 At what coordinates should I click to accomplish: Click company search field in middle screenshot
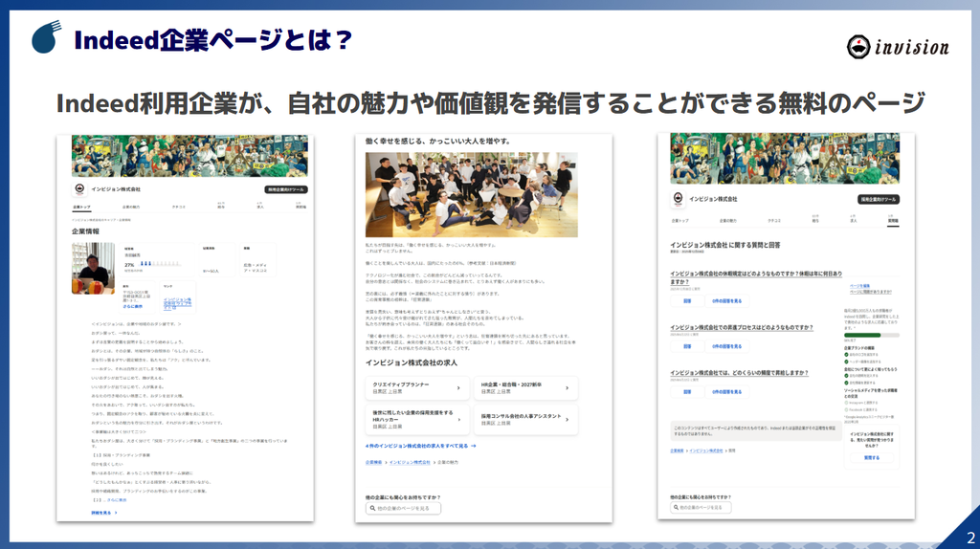[403, 509]
